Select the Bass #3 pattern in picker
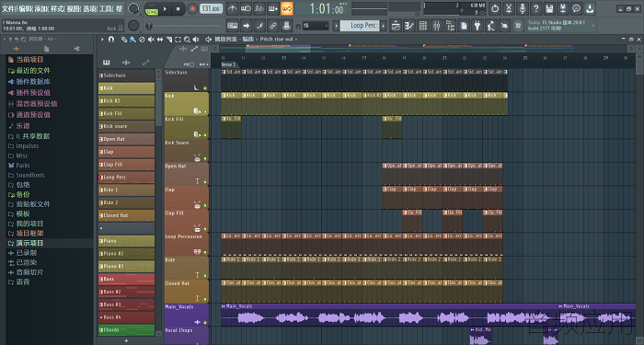 coord(127,305)
